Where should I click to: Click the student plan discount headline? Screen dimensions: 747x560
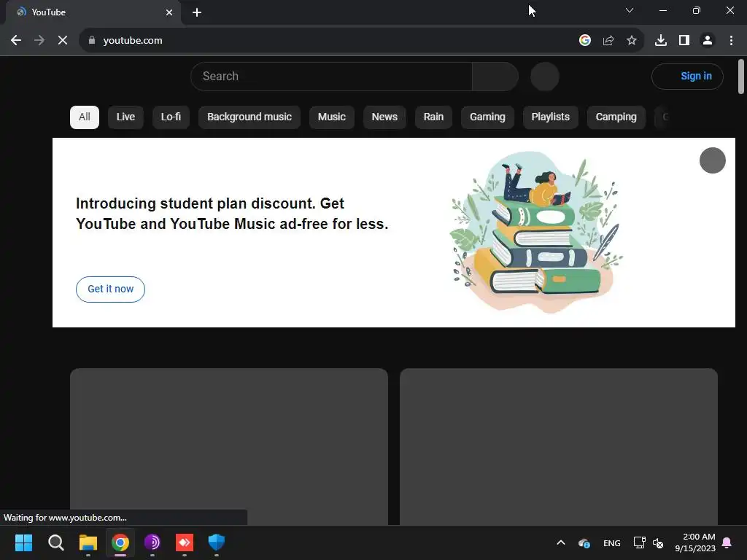click(x=232, y=214)
